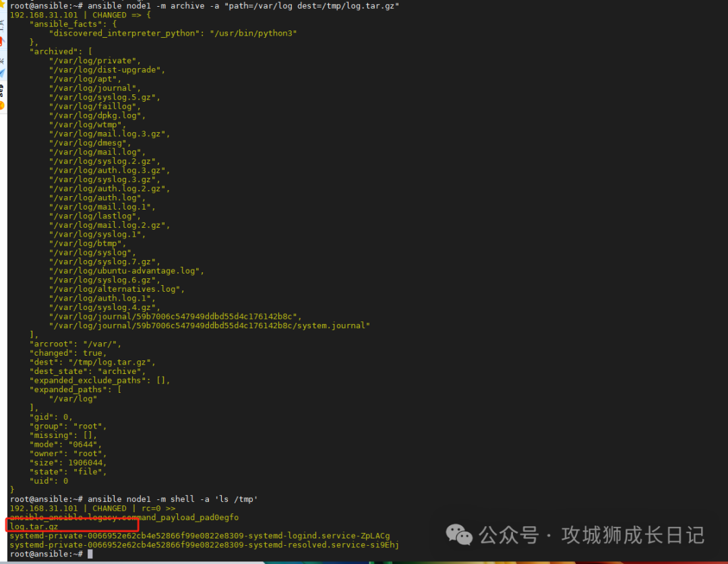Click the '/var/log/syslog.5.gz' entry
Image resolution: width=728 pixels, height=564 pixels.
(x=104, y=98)
